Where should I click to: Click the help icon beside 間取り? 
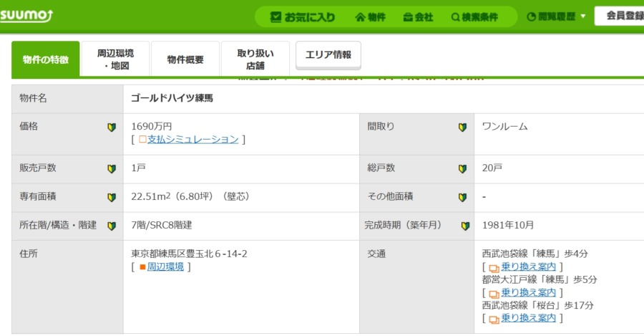pyautogui.click(x=462, y=127)
